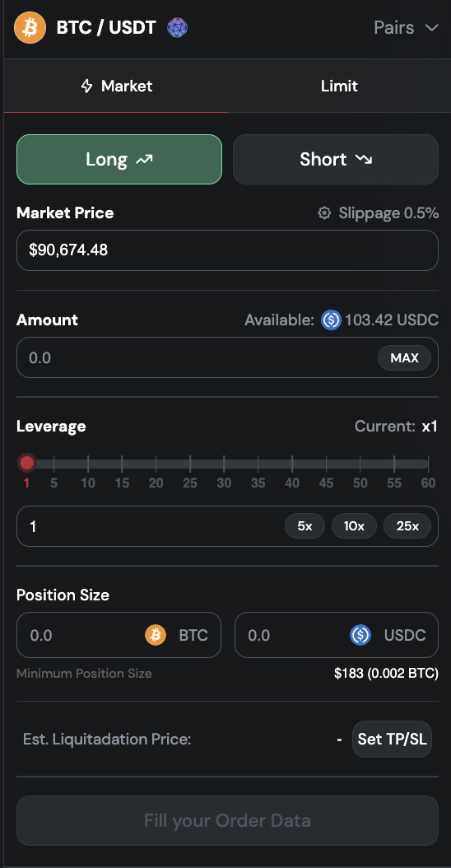
Task: Select the Long position toggle
Action: [x=119, y=160]
